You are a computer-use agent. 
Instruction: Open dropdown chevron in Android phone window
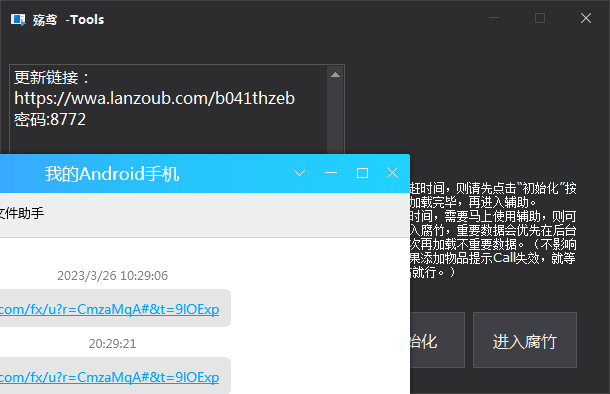(299, 173)
